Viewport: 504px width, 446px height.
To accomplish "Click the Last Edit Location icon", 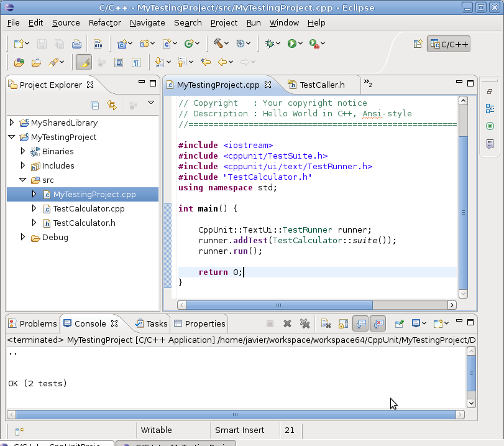I will coord(206,62).
